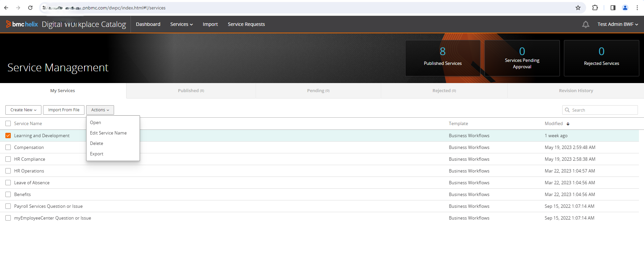The image size is (644, 268).
Task: Click myEmployeeCenter Question or Issue name
Action: [x=52, y=218]
